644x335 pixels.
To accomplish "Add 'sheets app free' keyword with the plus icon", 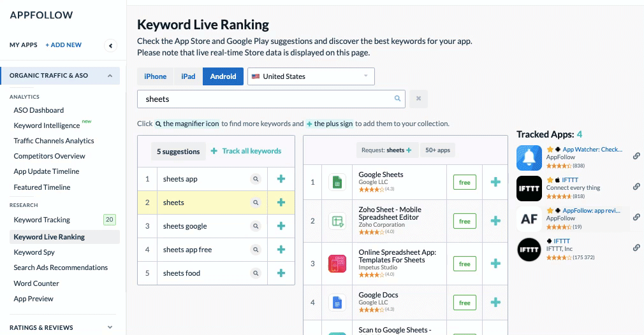I will 281,249.
